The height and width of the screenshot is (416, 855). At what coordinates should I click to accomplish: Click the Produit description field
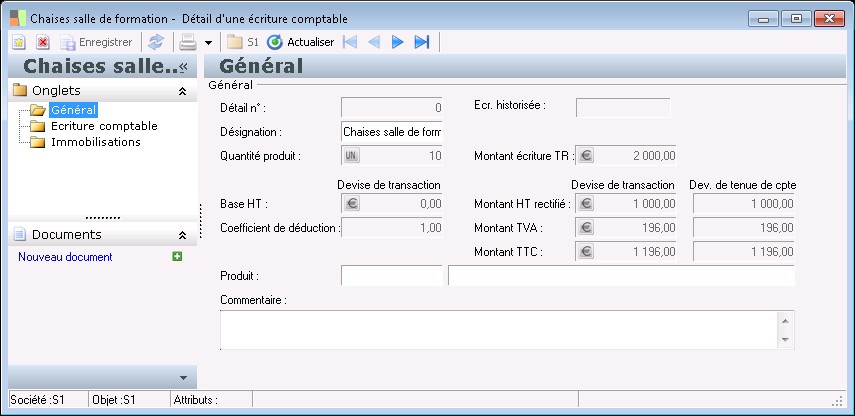[x=621, y=275]
